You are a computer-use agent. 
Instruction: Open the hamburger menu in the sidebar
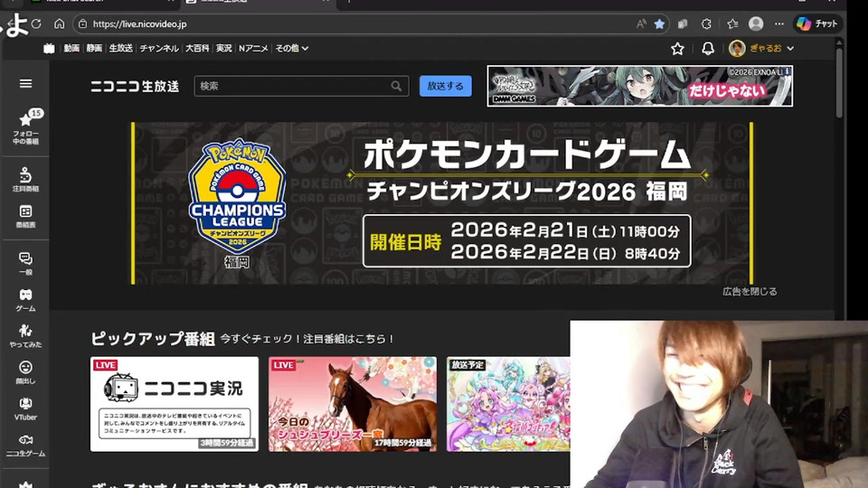tap(25, 83)
